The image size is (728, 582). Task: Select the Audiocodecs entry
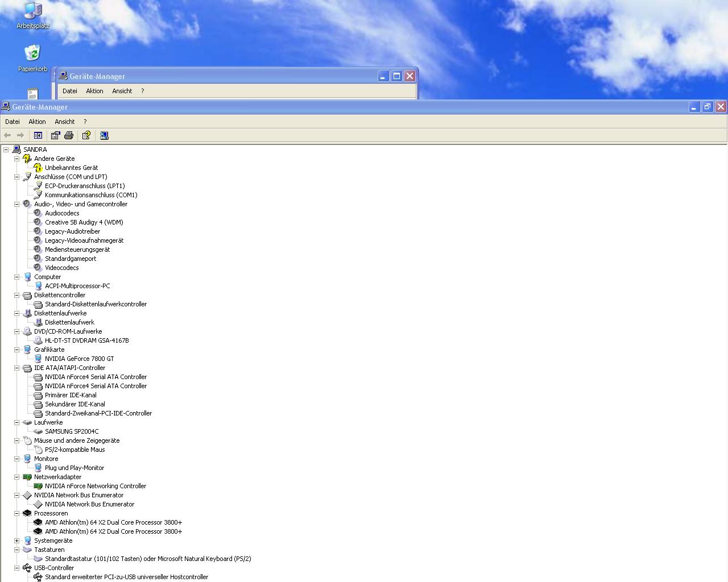pyautogui.click(x=62, y=213)
